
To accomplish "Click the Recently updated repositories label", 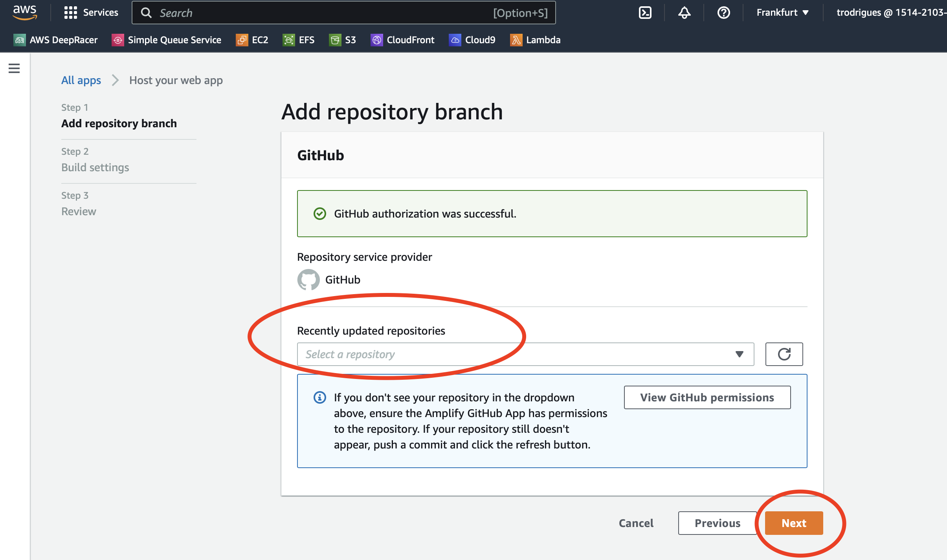I will tap(371, 331).
